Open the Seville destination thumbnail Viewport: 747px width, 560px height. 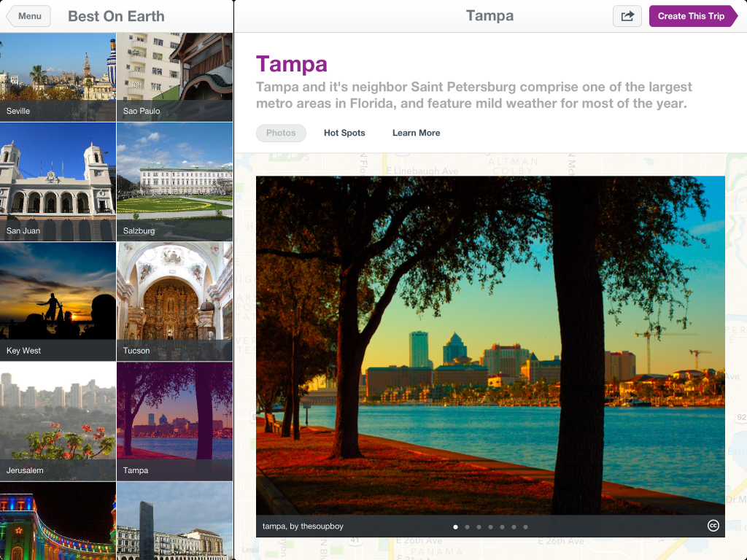click(x=58, y=77)
